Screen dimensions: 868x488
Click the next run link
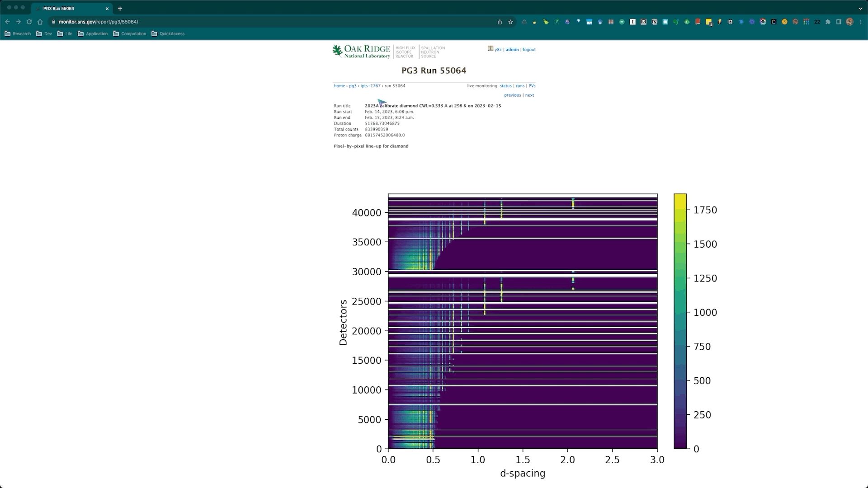(x=529, y=95)
